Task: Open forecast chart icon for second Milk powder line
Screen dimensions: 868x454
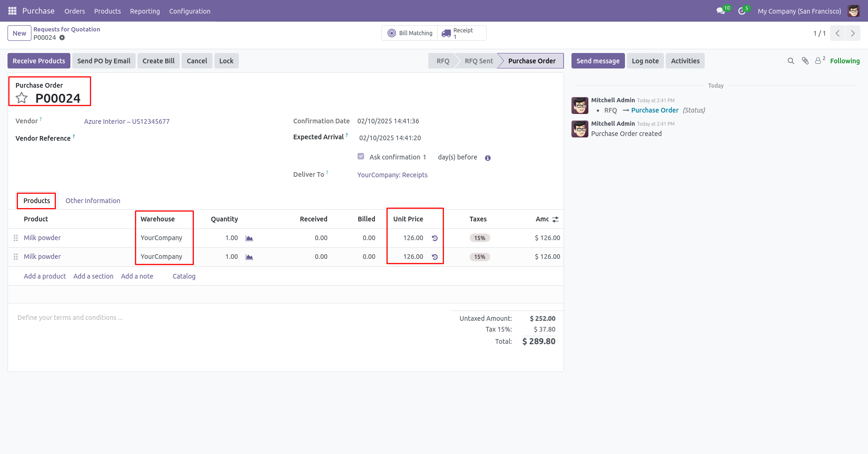Action: (x=249, y=257)
